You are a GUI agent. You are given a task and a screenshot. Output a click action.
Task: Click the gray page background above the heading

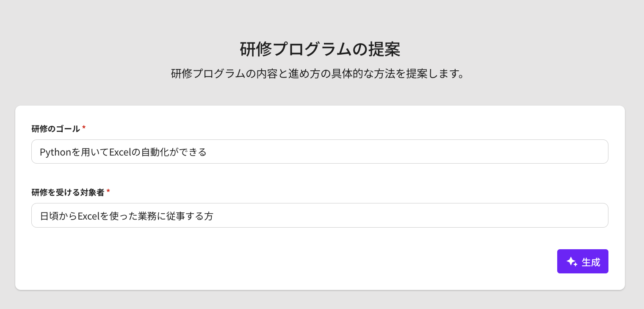click(x=320, y=17)
